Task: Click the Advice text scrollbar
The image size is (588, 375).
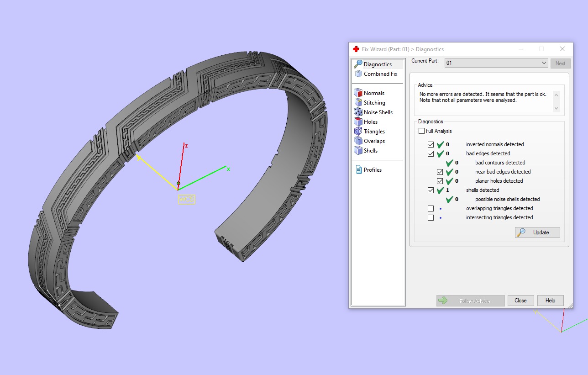Action: click(556, 101)
